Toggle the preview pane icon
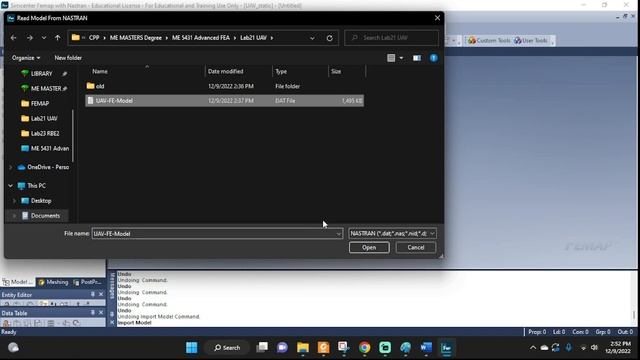This screenshot has width=640, height=360. point(417,58)
